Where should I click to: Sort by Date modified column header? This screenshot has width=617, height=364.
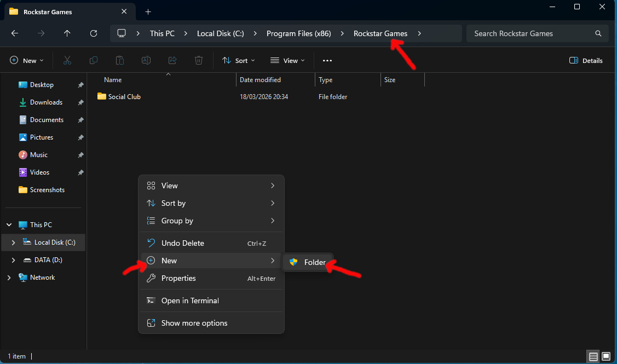point(260,80)
